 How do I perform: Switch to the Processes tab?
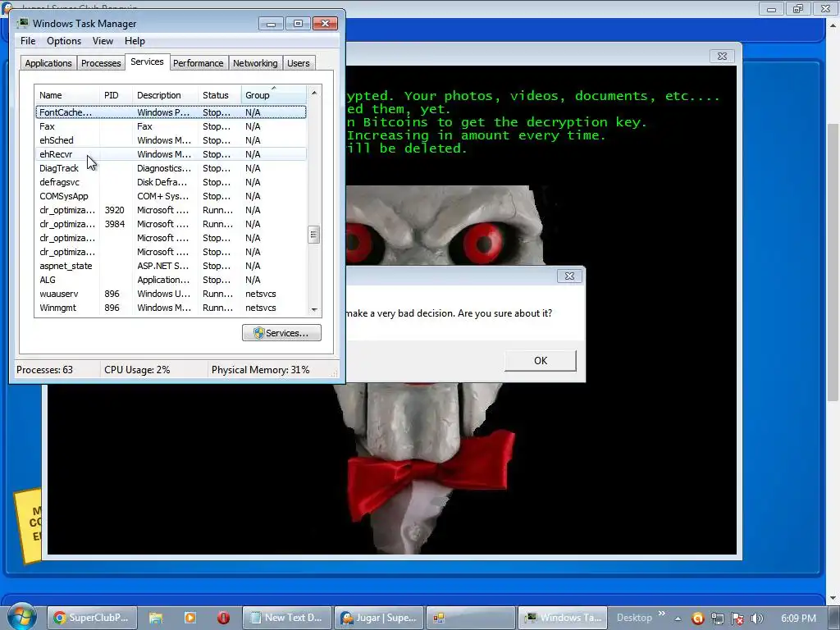101,62
